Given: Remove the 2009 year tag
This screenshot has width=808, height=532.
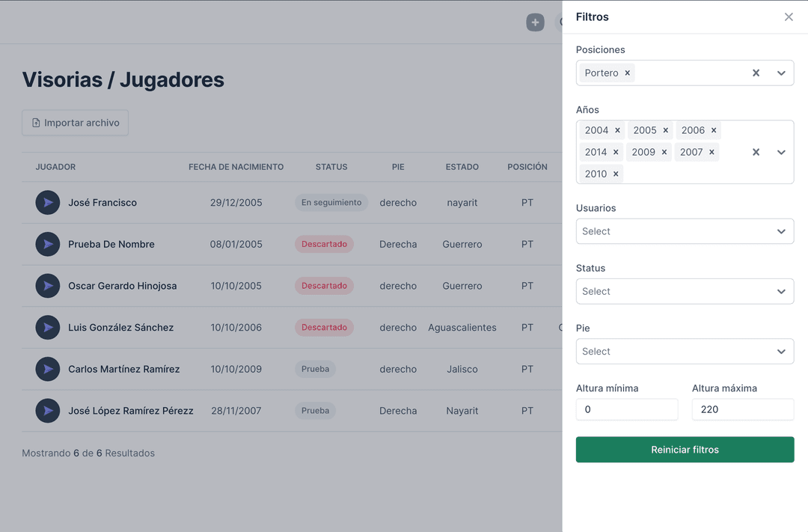Looking at the screenshot, I should [664, 152].
